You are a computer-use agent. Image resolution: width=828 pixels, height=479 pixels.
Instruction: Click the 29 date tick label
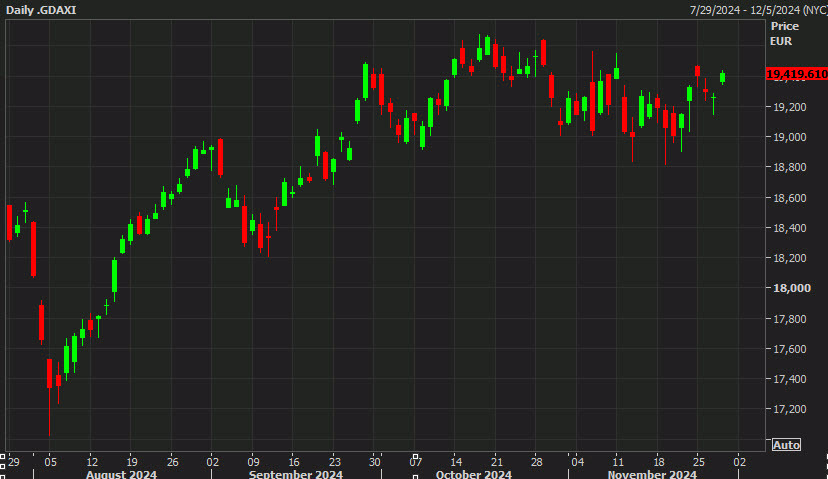[14, 462]
